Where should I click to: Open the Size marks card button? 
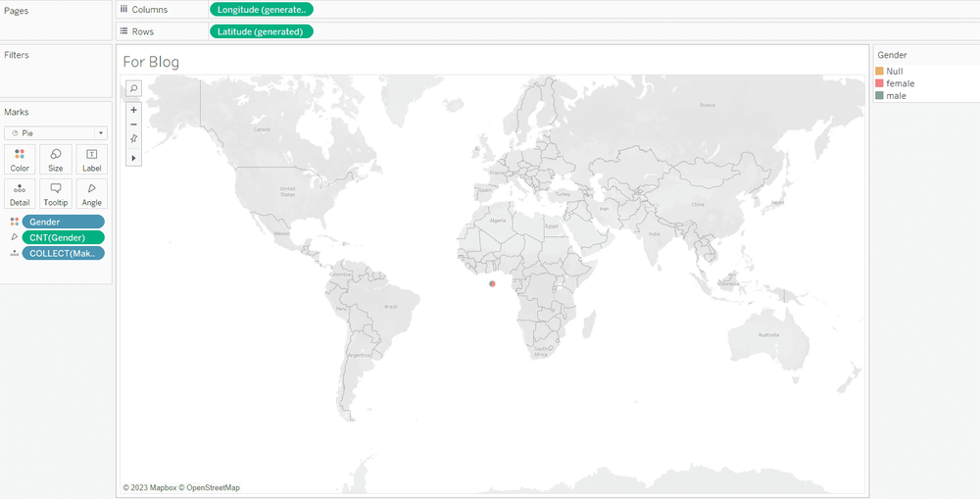[56, 159]
